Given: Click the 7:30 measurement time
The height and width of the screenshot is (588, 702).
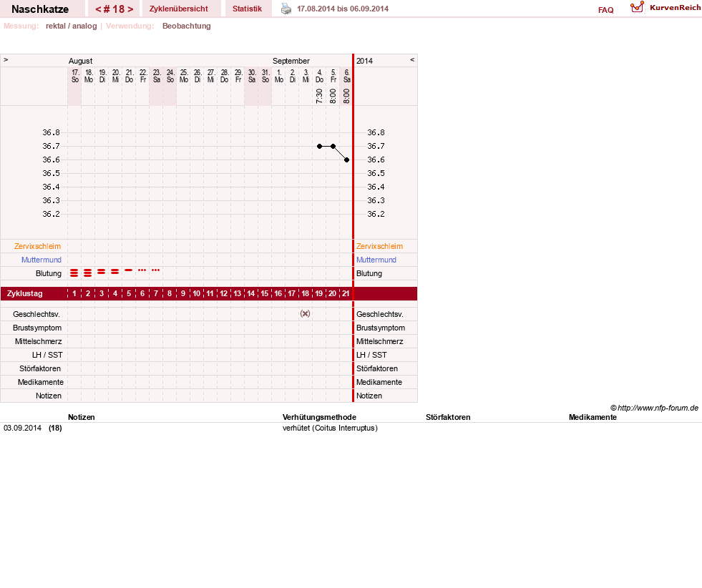Looking at the screenshot, I should click(x=319, y=96).
